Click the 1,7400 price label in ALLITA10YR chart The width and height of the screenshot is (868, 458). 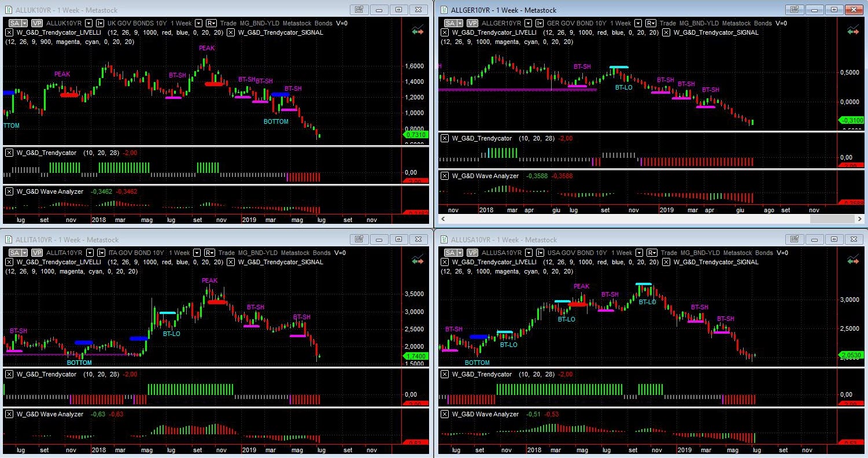tap(416, 356)
